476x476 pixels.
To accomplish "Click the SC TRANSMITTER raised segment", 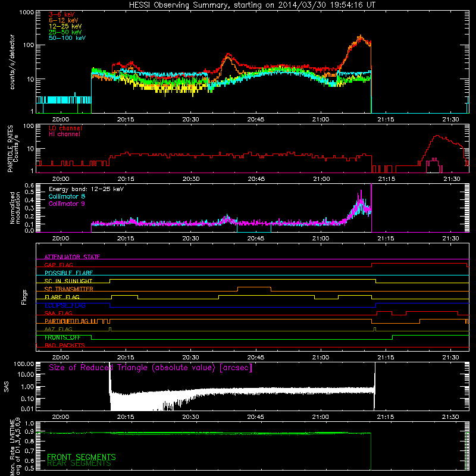I will tap(254, 287).
